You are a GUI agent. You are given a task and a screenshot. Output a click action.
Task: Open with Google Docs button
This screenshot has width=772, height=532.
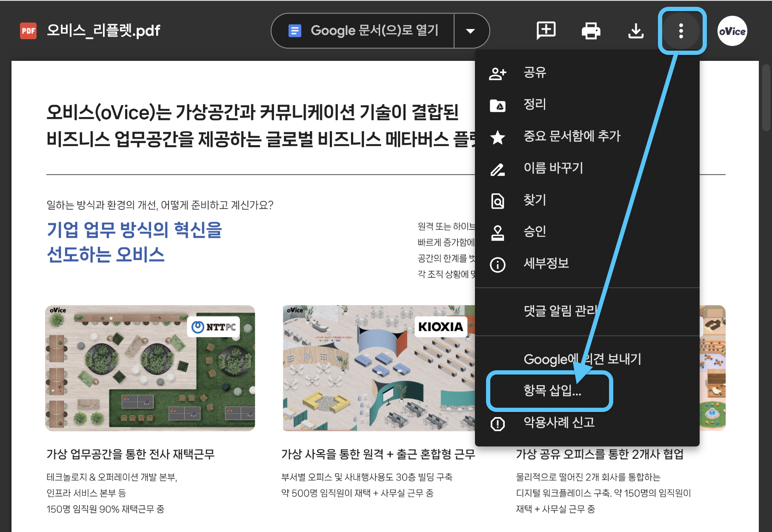tap(363, 31)
